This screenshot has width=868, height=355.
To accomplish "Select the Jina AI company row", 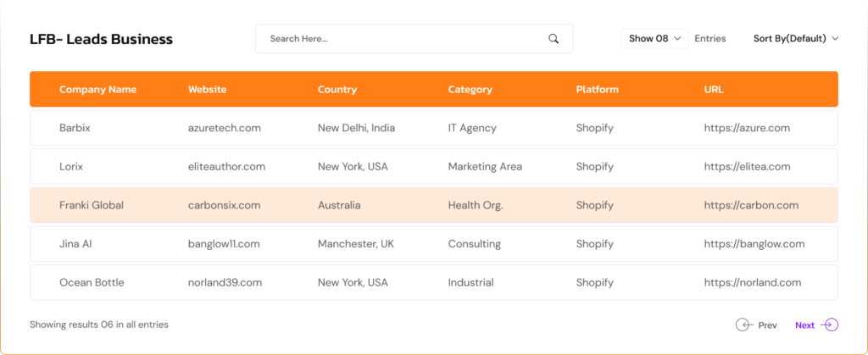I will click(434, 244).
